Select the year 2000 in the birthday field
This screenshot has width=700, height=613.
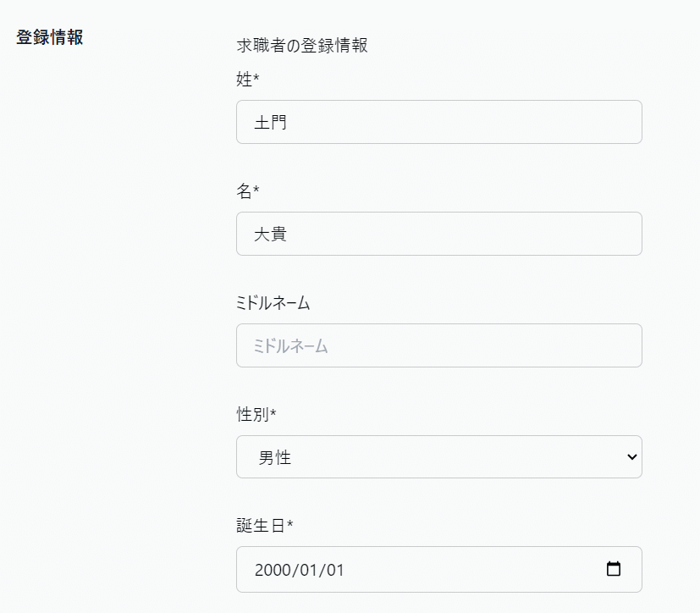[x=273, y=570]
